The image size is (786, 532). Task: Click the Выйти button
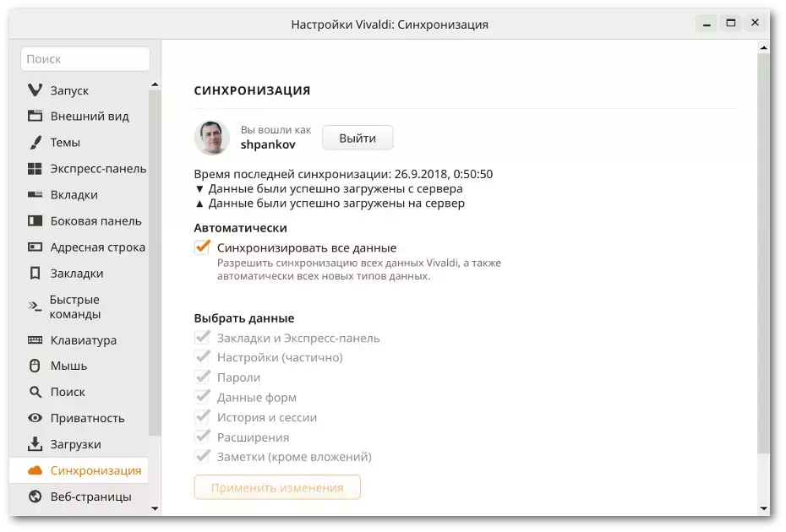click(358, 138)
